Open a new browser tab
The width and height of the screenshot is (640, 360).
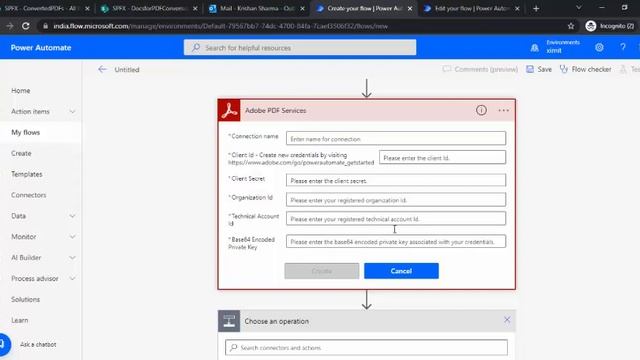[x=536, y=8]
